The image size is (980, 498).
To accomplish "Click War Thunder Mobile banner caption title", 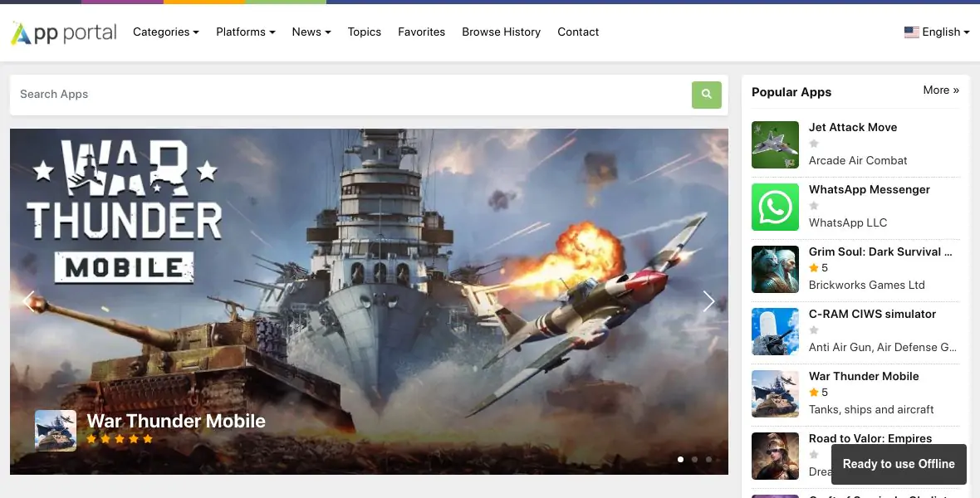I will [x=176, y=421].
